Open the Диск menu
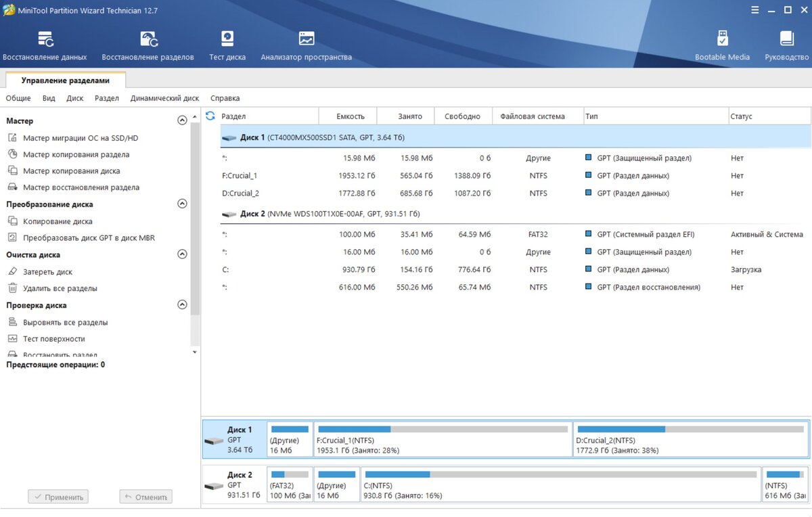The image size is (812, 517). [x=75, y=98]
